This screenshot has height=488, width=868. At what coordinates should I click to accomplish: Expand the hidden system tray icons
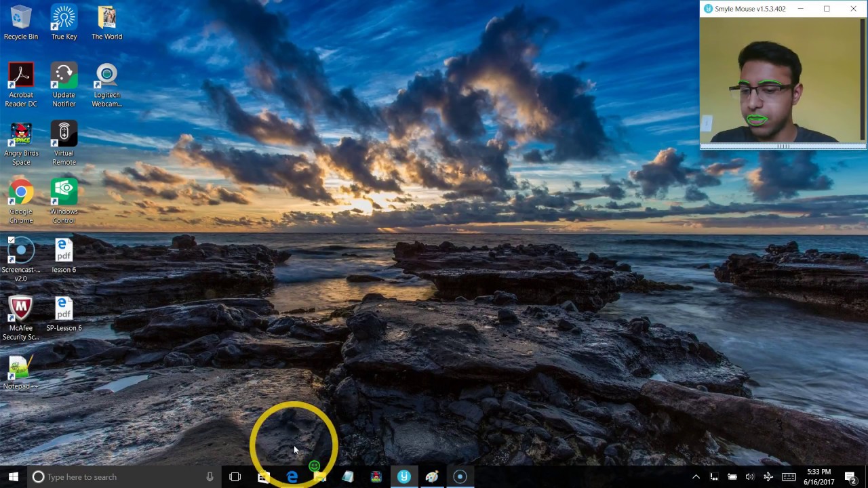tap(696, 476)
